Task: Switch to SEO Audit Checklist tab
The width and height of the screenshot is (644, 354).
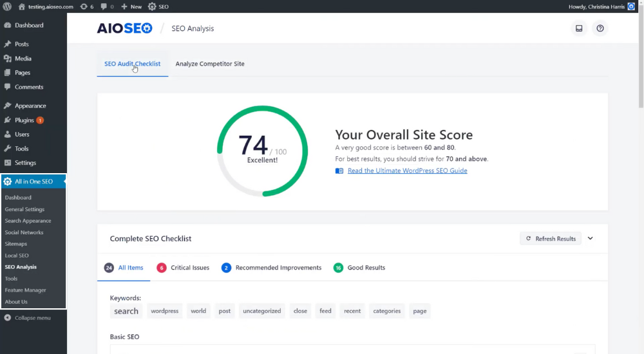Action: [x=132, y=64]
